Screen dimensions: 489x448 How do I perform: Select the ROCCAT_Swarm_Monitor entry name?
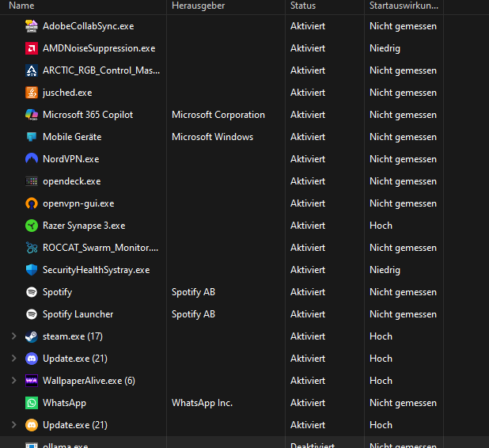point(100,248)
